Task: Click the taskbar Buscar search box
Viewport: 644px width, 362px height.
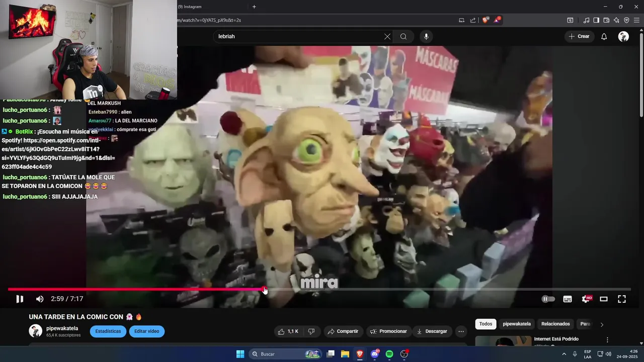Action: (285, 354)
